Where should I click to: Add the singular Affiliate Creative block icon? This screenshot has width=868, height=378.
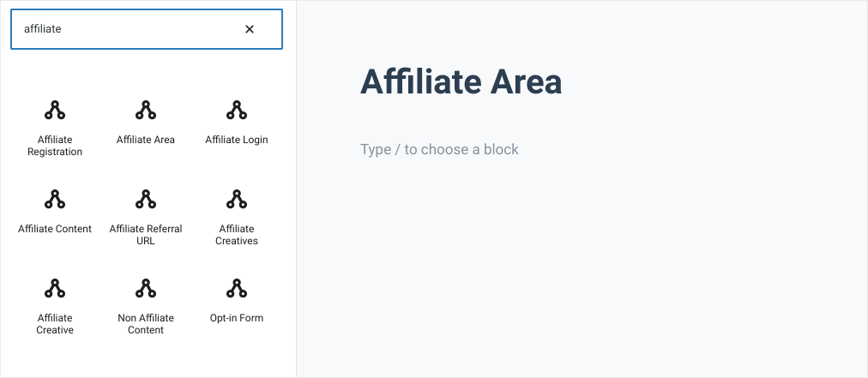tap(55, 288)
